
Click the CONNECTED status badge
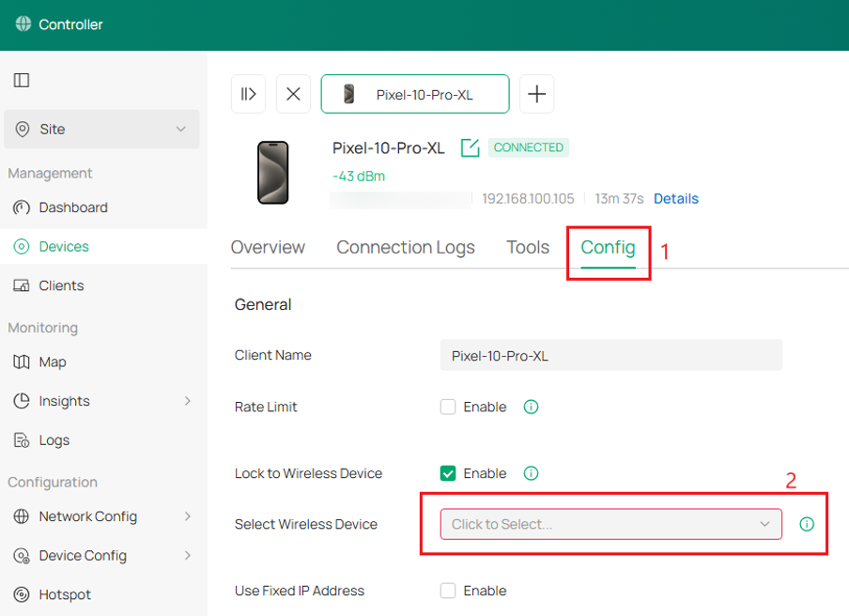(x=529, y=147)
